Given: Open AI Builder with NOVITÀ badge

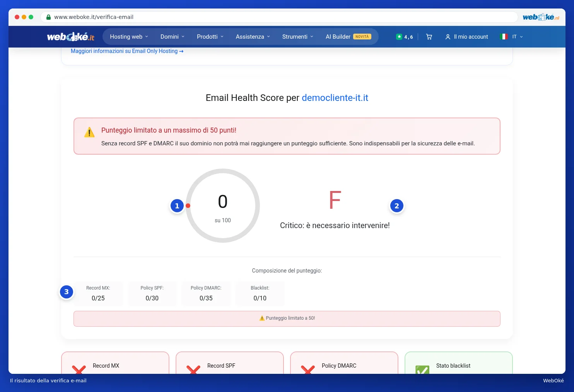Looking at the screenshot, I should point(348,37).
